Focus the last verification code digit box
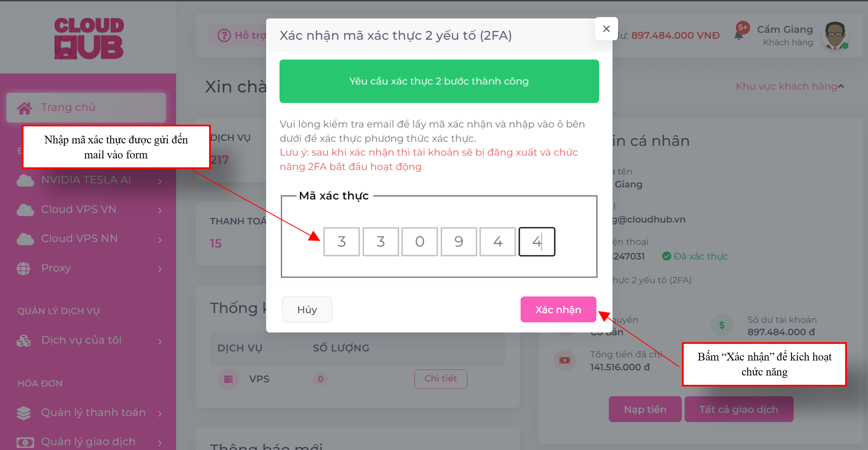This screenshot has width=868, height=450. [537, 242]
